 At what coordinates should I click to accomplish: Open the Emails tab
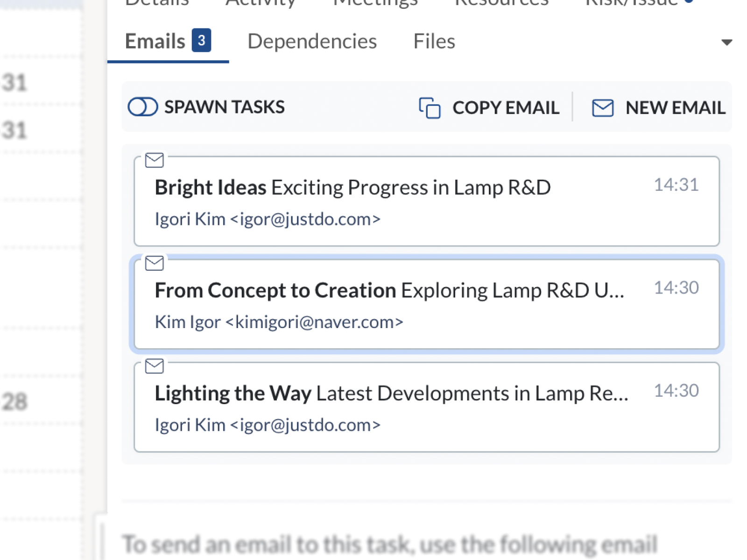click(155, 42)
